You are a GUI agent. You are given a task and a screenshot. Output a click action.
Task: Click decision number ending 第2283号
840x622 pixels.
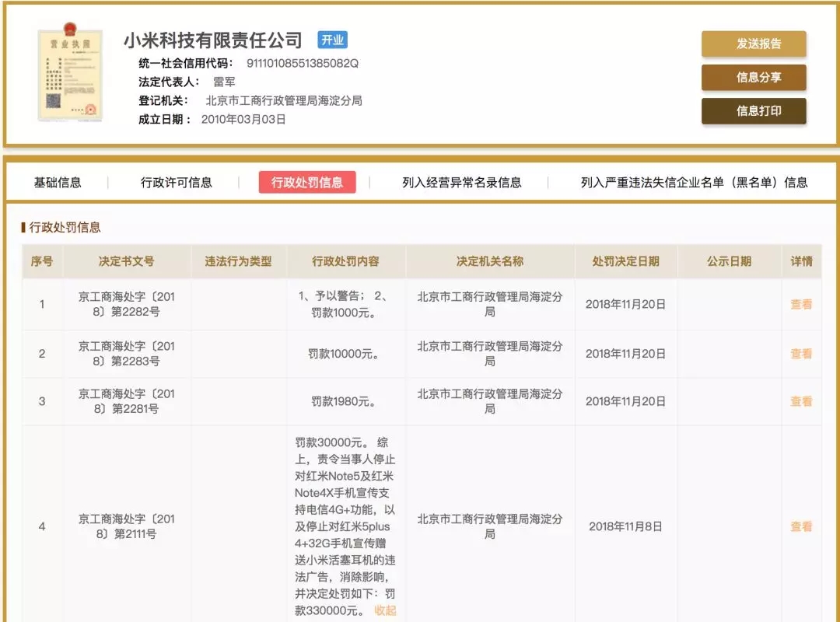pyautogui.click(x=127, y=354)
